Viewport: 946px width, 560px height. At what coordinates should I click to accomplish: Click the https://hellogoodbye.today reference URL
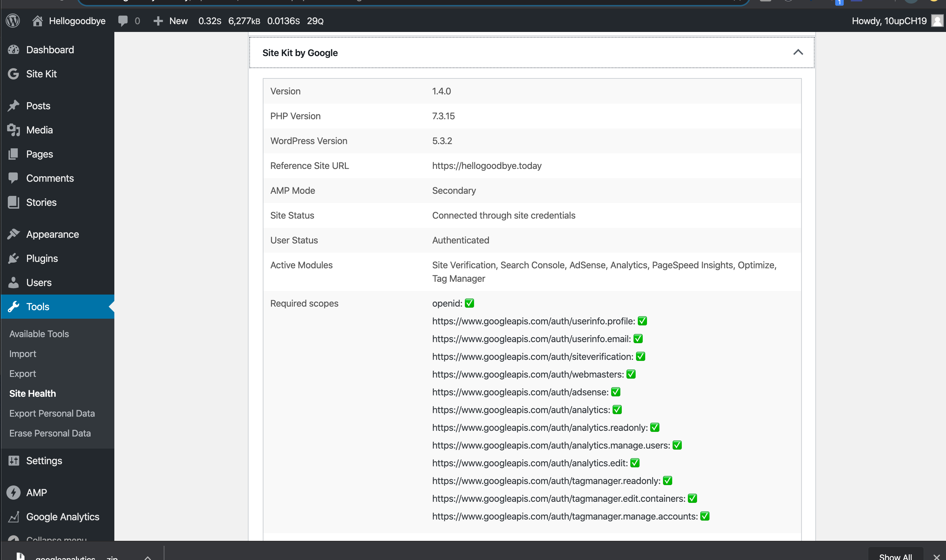coord(487,166)
